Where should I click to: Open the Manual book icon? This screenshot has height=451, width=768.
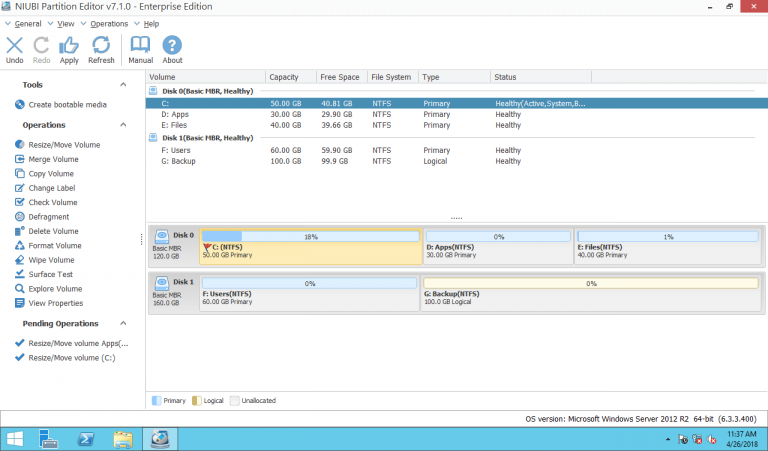click(141, 45)
